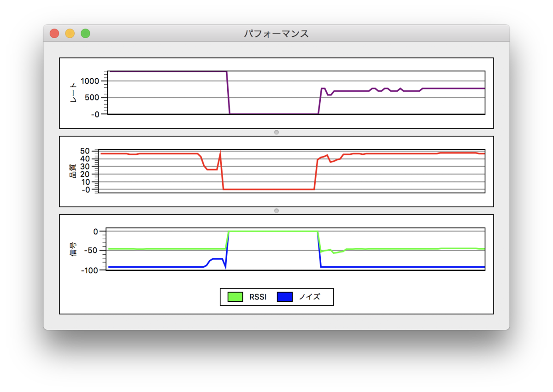Image resolution: width=553 pixels, height=392 pixels.
Task: Click the yellow minimize window button
Action: click(x=70, y=34)
